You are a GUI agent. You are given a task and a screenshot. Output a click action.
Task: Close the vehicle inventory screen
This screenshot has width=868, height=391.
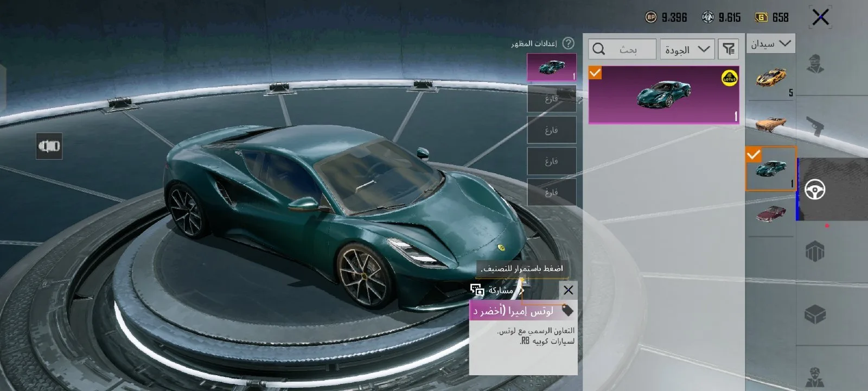click(821, 17)
